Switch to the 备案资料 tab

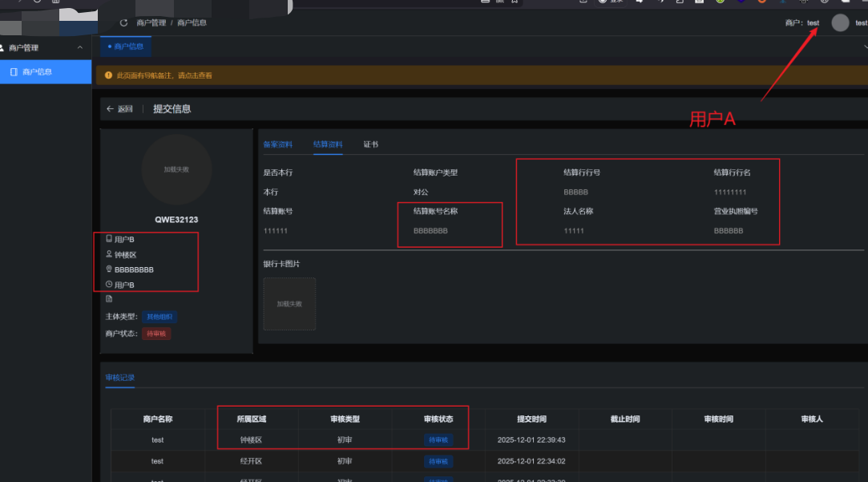(x=278, y=144)
